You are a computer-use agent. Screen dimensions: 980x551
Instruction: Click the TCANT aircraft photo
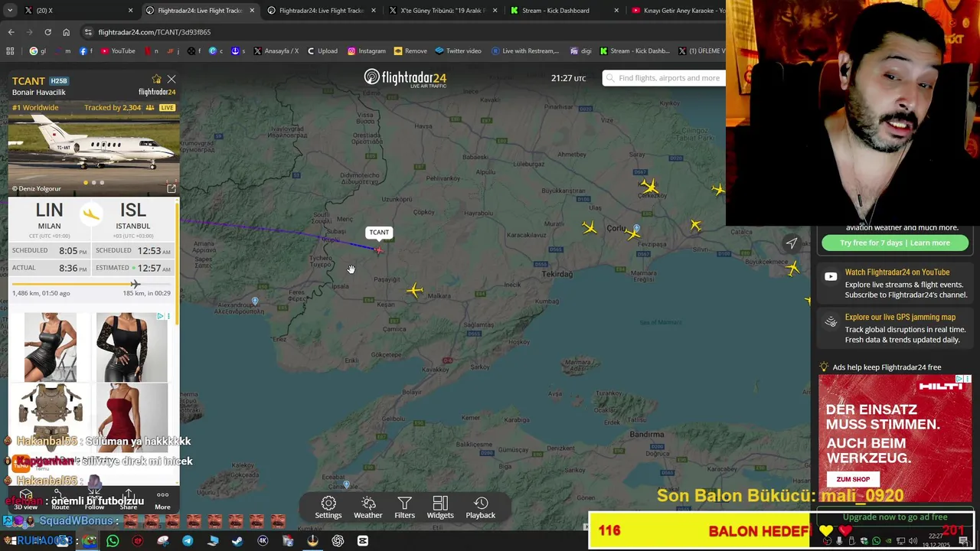pos(93,148)
